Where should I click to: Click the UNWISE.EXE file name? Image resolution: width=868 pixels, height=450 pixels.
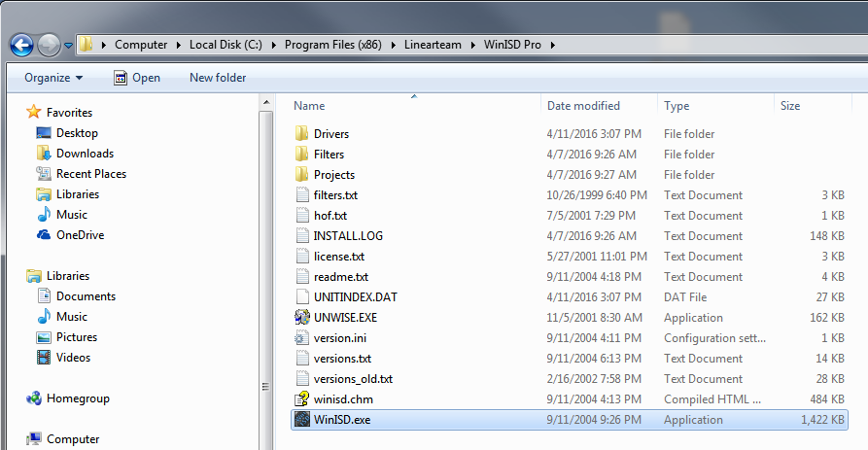(345, 318)
